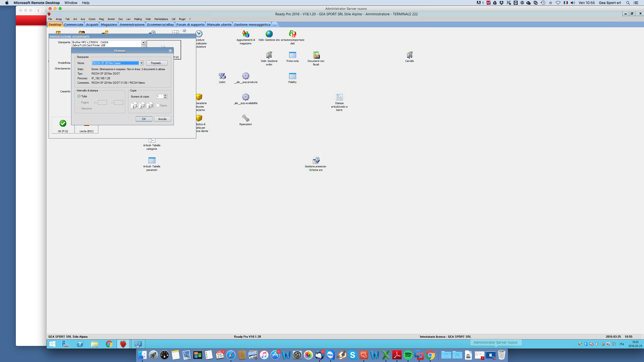The height and width of the screenshot is (362, 644).
Task: Select Zebra P110i Card Printer USB
Action: (x=89, y=46)
